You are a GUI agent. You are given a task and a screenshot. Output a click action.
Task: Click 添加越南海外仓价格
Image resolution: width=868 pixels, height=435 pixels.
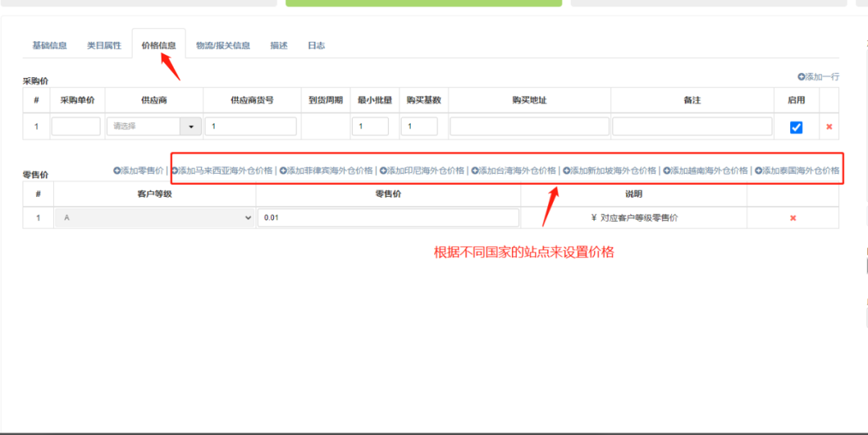(x=706, y=170)
